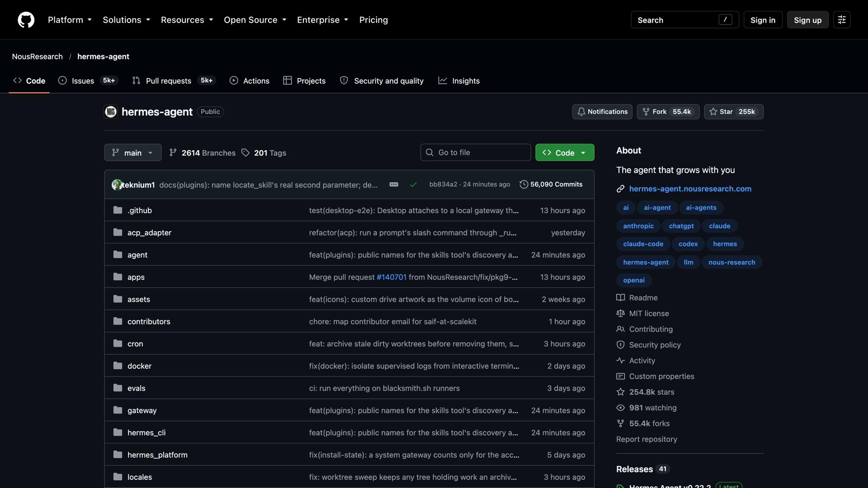
Task: Open the hermes_cli folder
Action: pos(146,432)
